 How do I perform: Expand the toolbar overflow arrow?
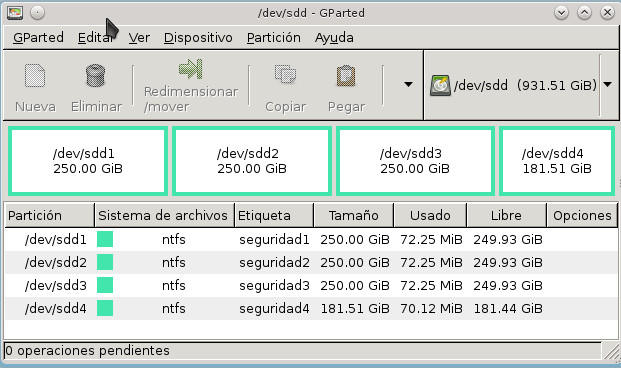click(x=408, y=84)
